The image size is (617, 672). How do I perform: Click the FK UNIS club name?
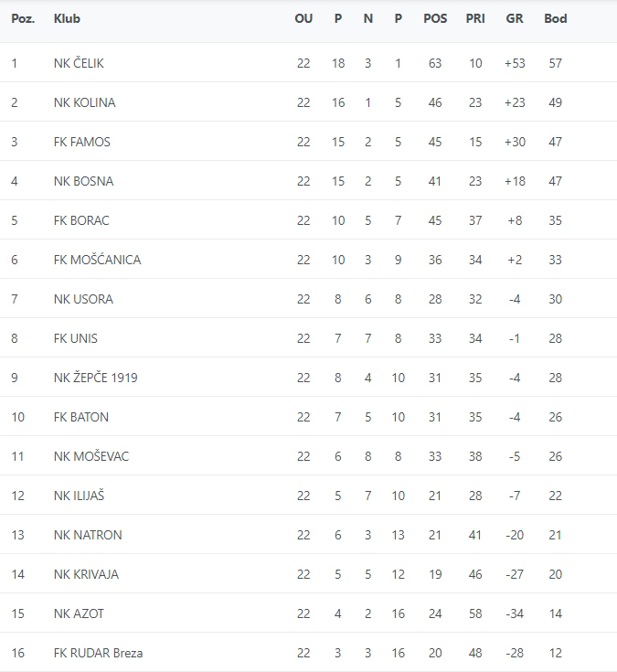[x=76, y=338]
